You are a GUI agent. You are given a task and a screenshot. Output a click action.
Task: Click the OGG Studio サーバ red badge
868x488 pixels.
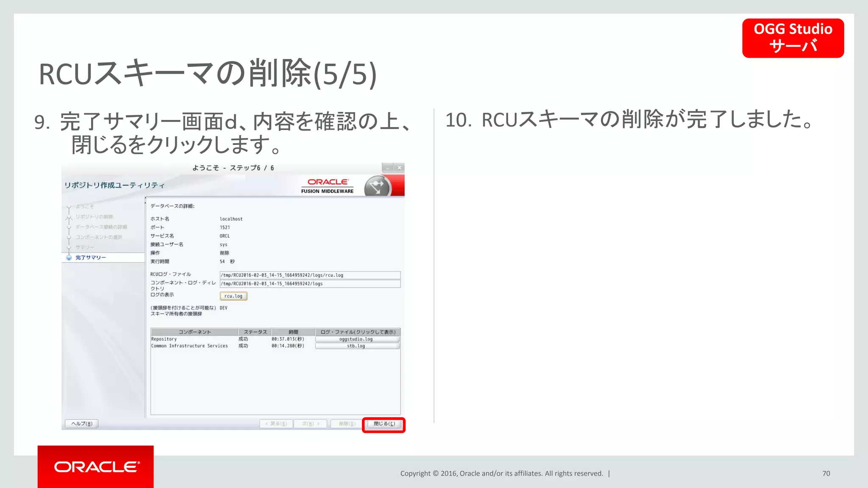pos(793,38)
